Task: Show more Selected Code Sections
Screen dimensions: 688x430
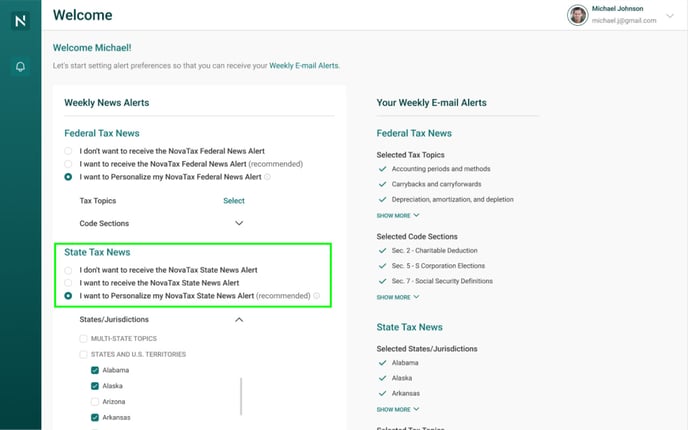Action: point(398,297)
